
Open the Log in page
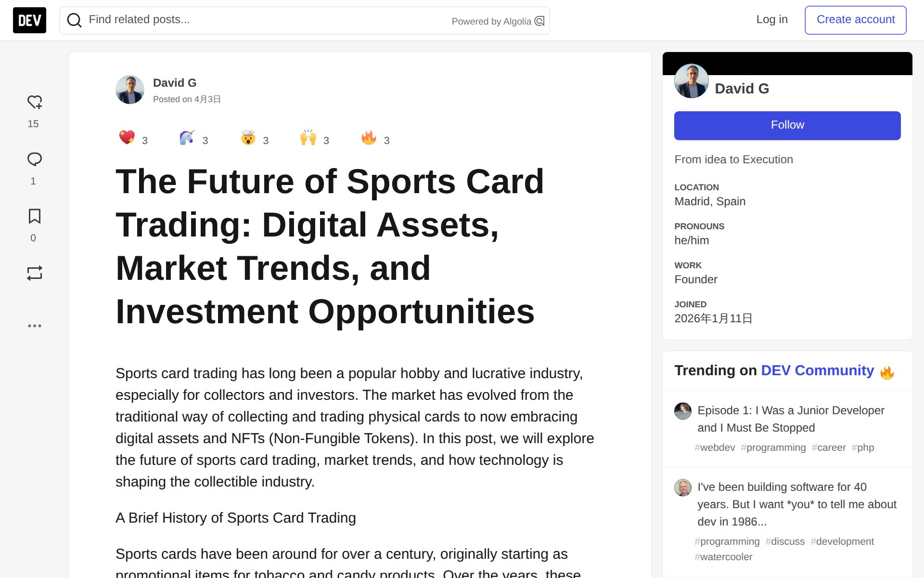click(771, 20)
